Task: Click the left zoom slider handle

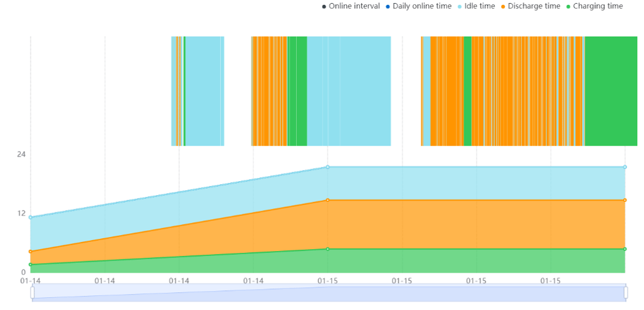Action: pos(33,292)
